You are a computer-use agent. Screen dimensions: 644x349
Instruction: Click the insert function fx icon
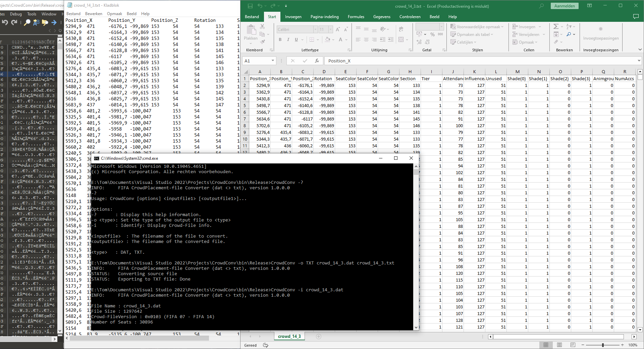pos(317,61)
